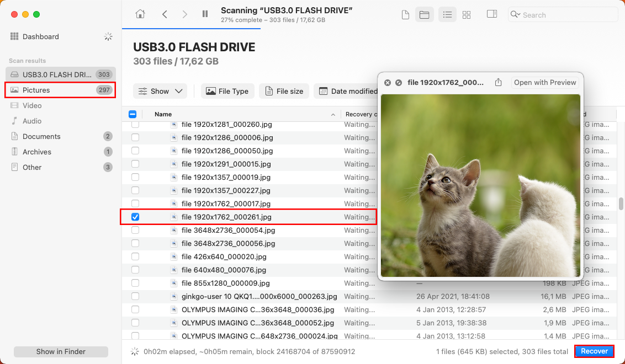Select USB3.0 FLASH DRIVE scan result
625x364 pixels.
click(x=61, y=74)
